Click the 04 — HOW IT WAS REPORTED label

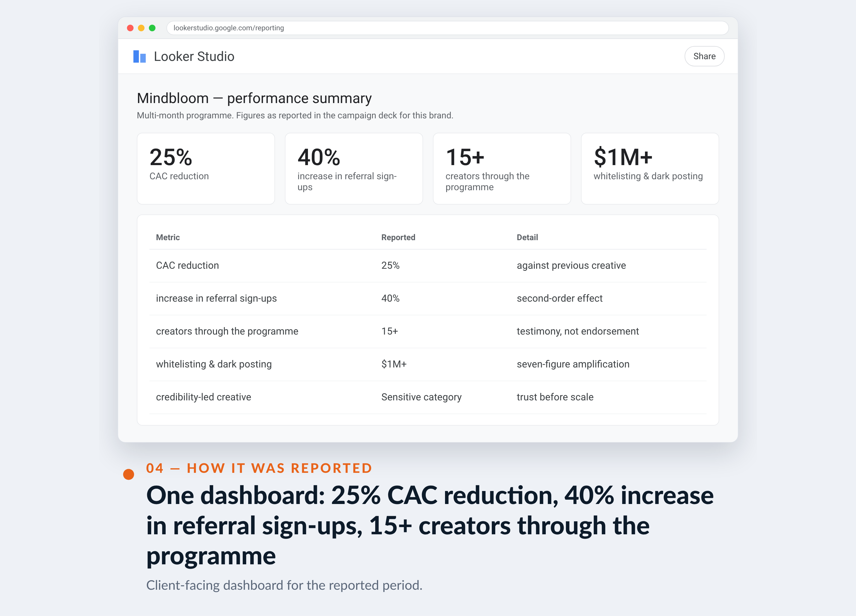[x=259, y=468]
